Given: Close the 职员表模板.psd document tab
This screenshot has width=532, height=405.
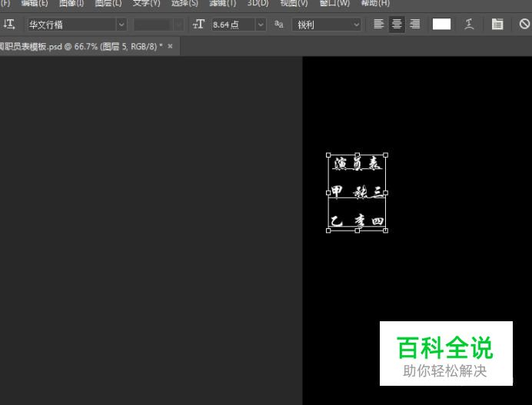Looking at the screenshot, I should [171, 46].
